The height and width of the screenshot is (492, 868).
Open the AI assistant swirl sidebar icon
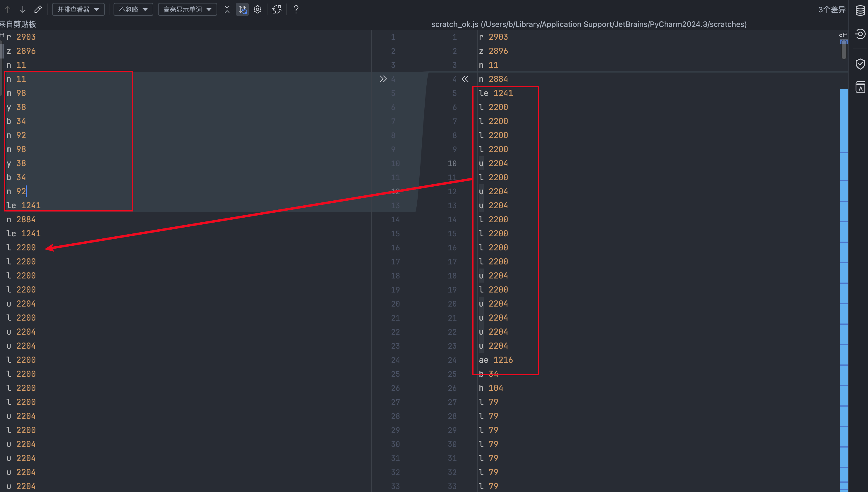click(x=860, y=34)
